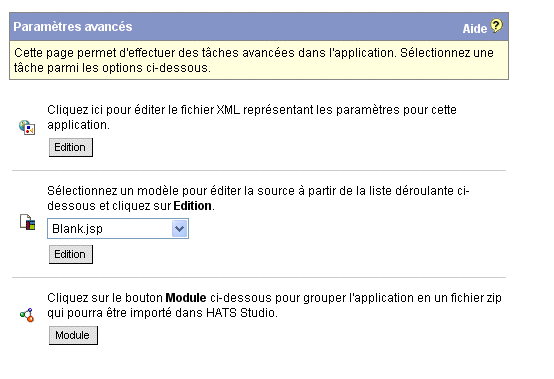
Task: Expand template list using the blue arrow
Action: point(179,229)
